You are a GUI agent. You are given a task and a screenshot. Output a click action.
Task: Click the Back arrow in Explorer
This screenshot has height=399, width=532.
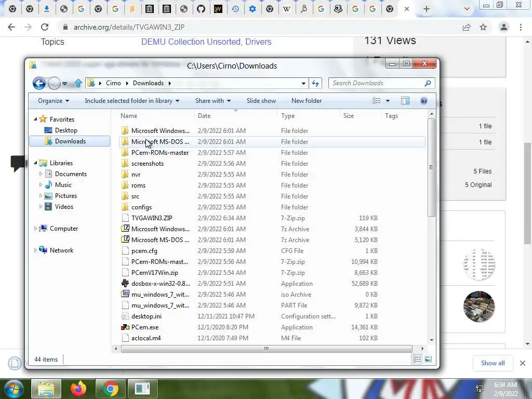39,83
